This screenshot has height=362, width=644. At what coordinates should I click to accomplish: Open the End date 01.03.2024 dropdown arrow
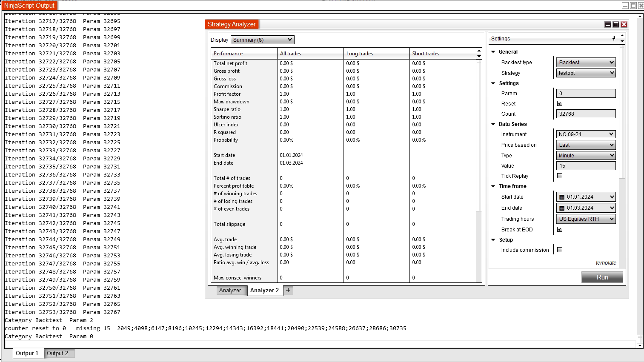point(612,208)
